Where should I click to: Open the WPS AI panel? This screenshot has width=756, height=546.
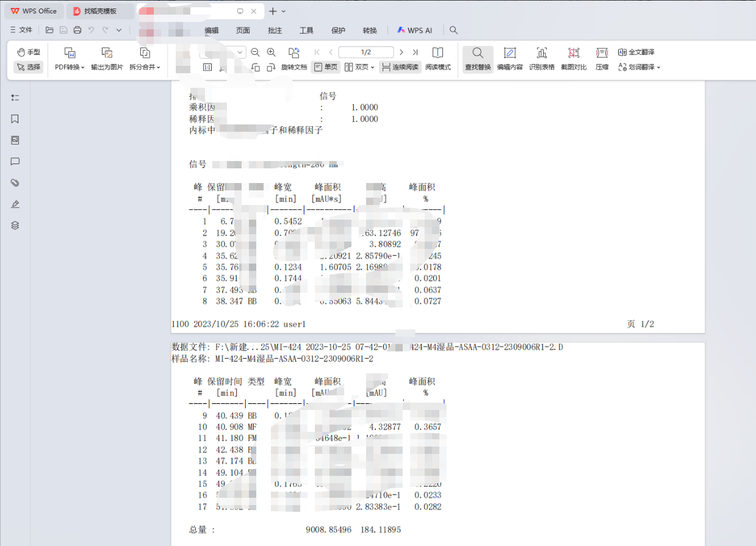point(414,30)
